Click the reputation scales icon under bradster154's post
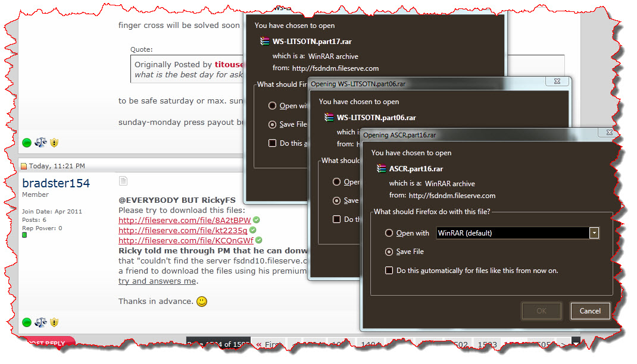Screen dimensions: 637x364 click(40, 322)
